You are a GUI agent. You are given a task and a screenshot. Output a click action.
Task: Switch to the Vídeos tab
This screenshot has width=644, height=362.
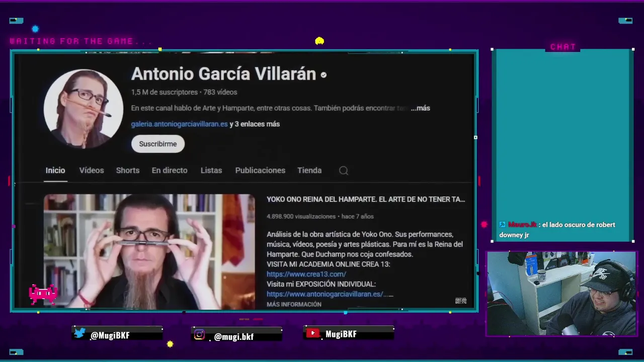click(92, 170)
